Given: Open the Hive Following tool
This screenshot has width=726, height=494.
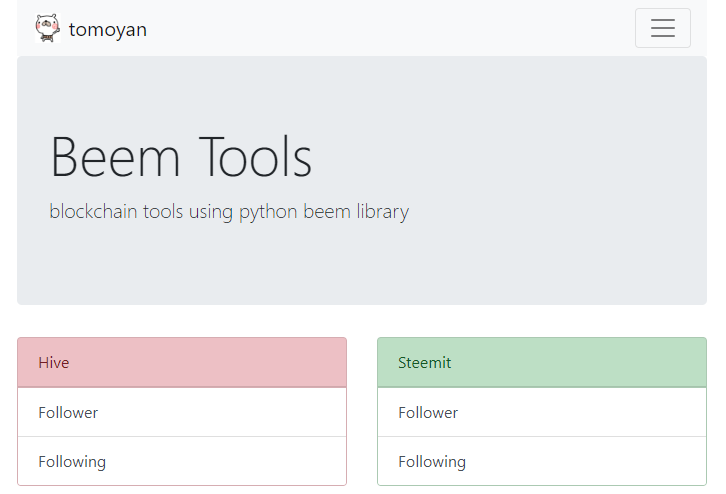Looking at the screenshot, I should pos(182,461).
